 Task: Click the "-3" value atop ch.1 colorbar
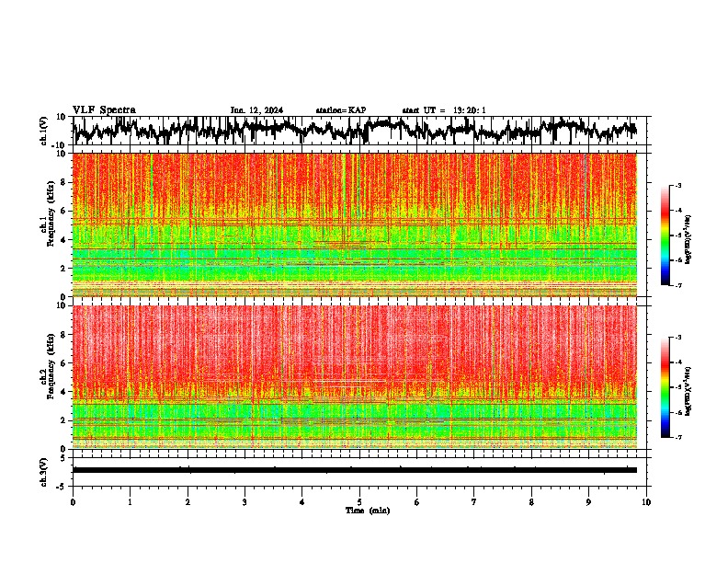point(677,185)
